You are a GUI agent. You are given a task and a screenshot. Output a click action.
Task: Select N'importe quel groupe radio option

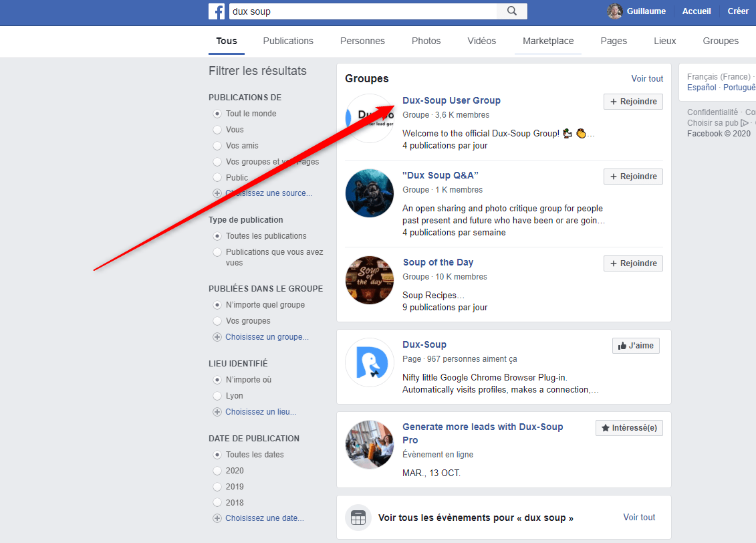(x=217, y=305)
